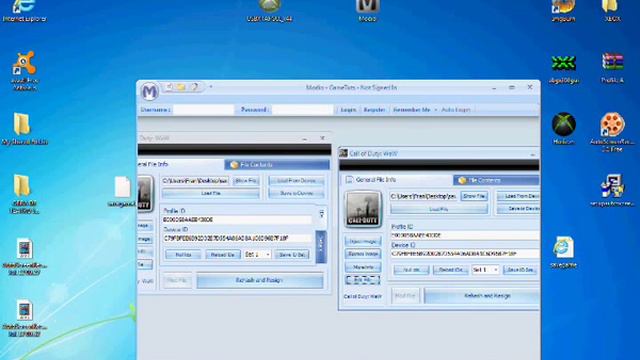Open the yellow folder icon at top right
Image resolution: width=640 pixels, height=360 pixels.
click(x=611, y=10)
